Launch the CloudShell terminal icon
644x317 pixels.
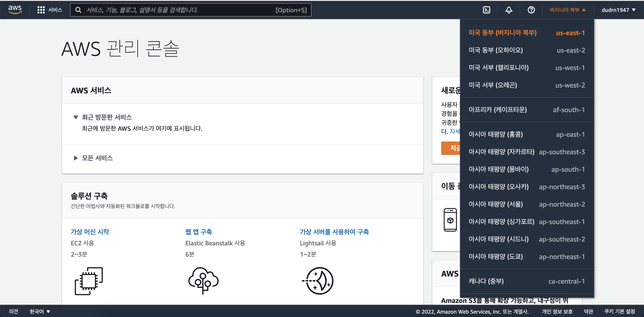click(486, 10)
